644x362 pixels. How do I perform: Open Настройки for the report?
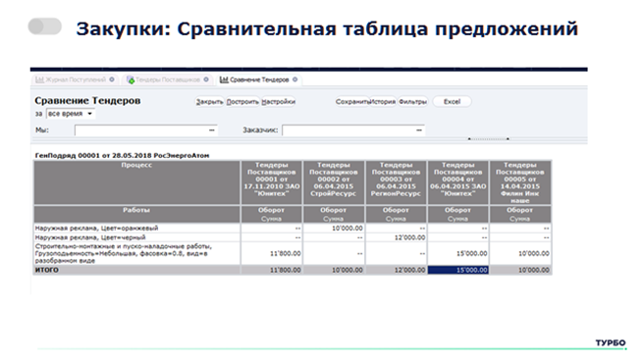click(279, 102)
